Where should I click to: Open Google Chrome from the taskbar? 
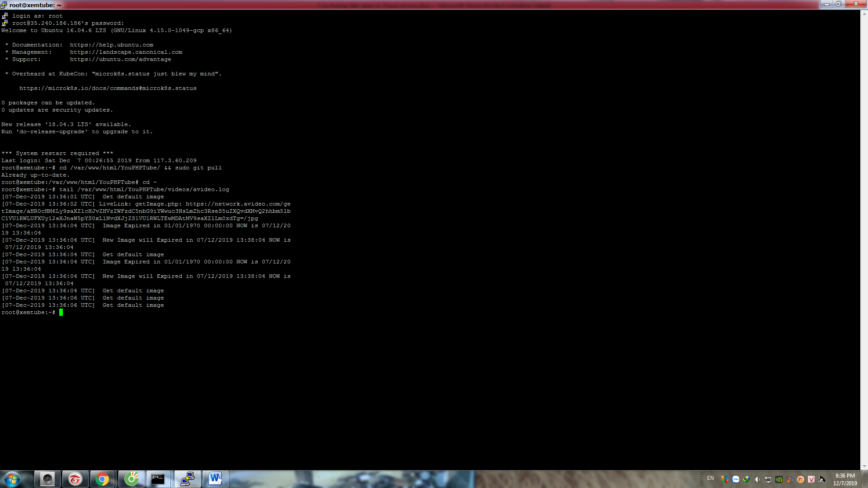pyautogui.click(x=103, y=479)
